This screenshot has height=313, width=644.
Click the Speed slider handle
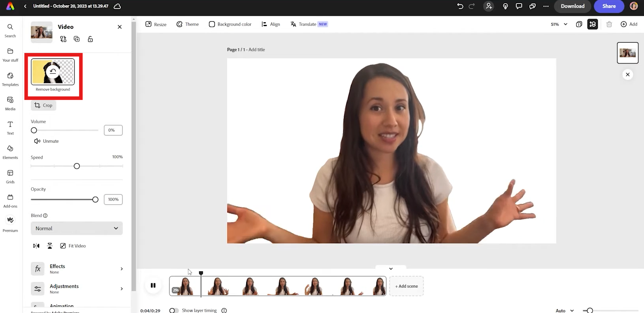tap(77, 166)
